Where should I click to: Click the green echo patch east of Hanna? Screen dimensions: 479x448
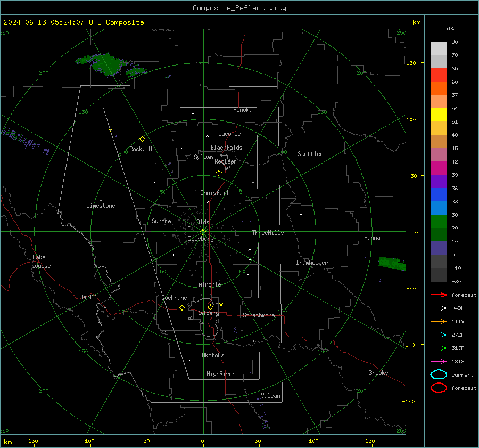[x=392, y=263]
